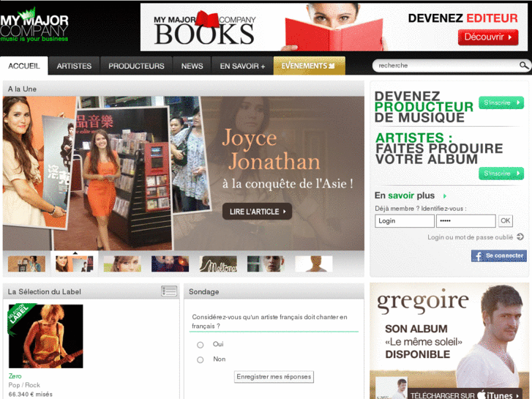
Task: Open the Evenements tab
Action: point(309,66)
